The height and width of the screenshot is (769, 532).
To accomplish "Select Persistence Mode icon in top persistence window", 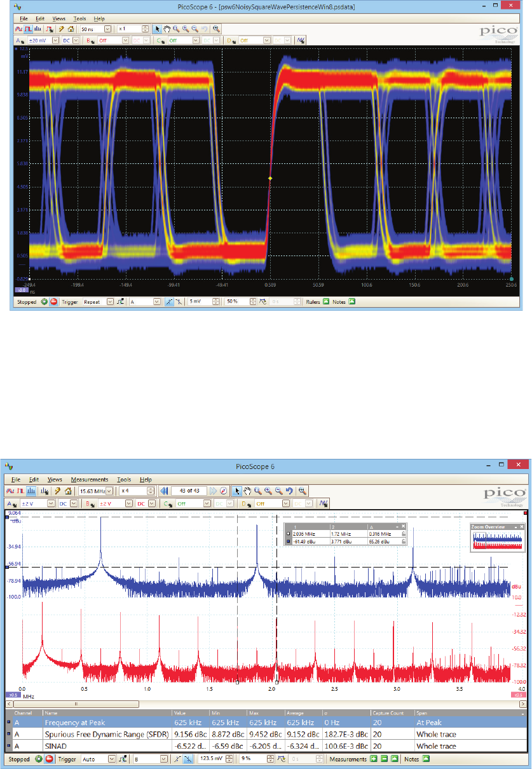I will coord(27,29).
